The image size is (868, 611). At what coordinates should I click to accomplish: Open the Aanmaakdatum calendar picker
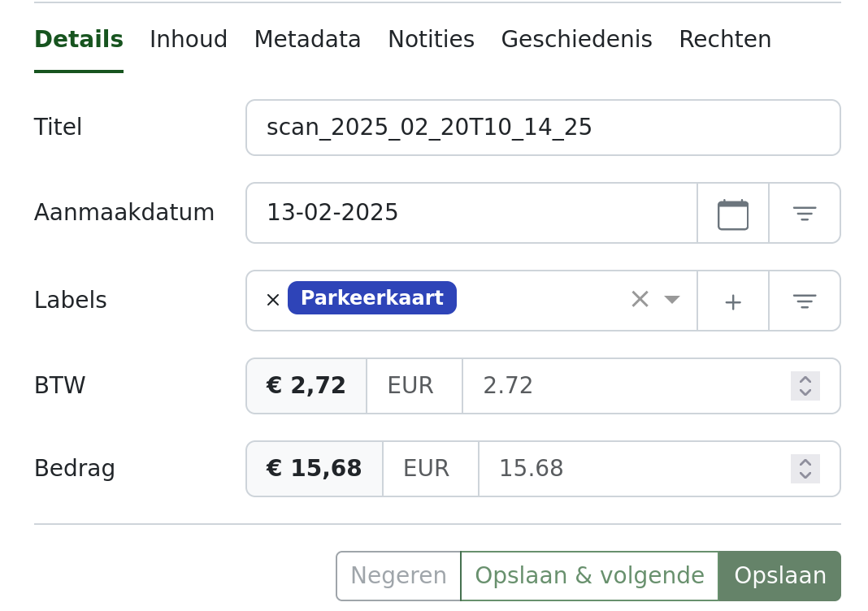pos(733,213)
